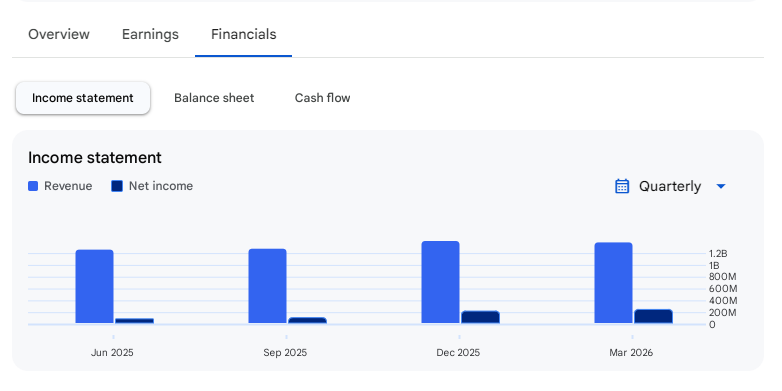Image resolution: width=782 pixels, height=391 pixels.
Task: Click the Revenue legend label
Action: click(x=68, y=186)
